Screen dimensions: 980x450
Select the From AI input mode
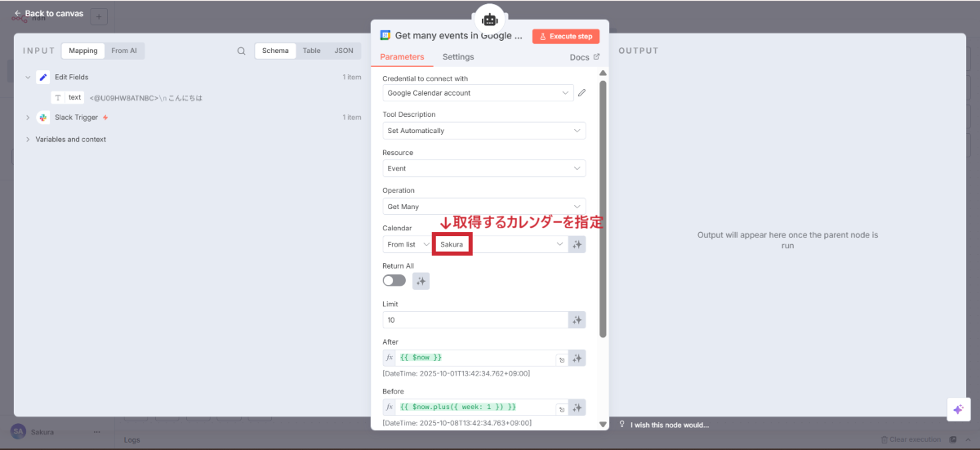click(124, 51)
